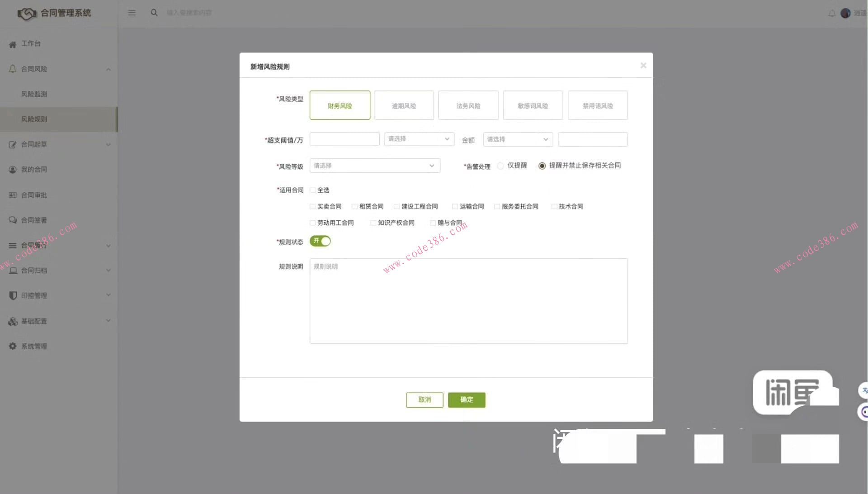Check the 技术合同 checkbox
This screenshot has width=868, height=494.
[x=554, y=206]
